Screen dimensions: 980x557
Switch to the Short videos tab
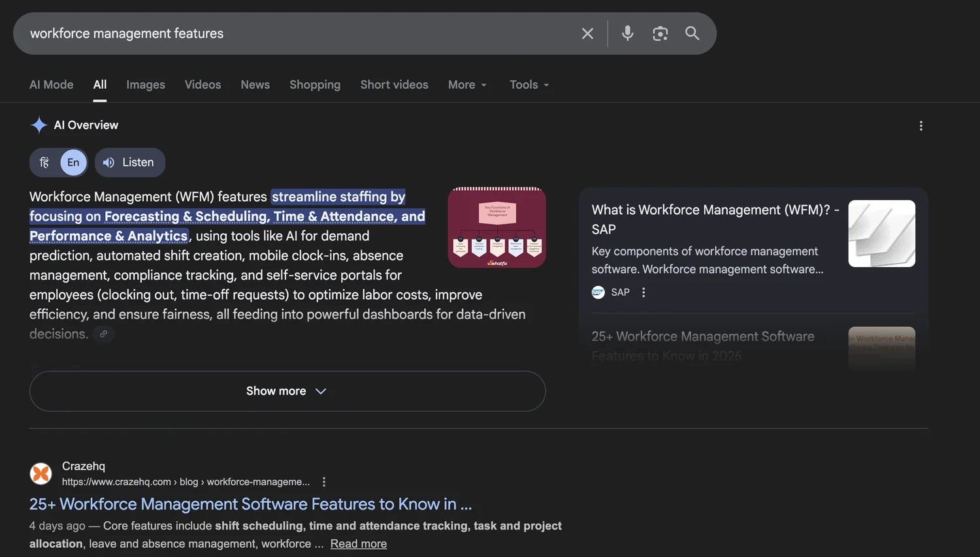coord(395,85)
